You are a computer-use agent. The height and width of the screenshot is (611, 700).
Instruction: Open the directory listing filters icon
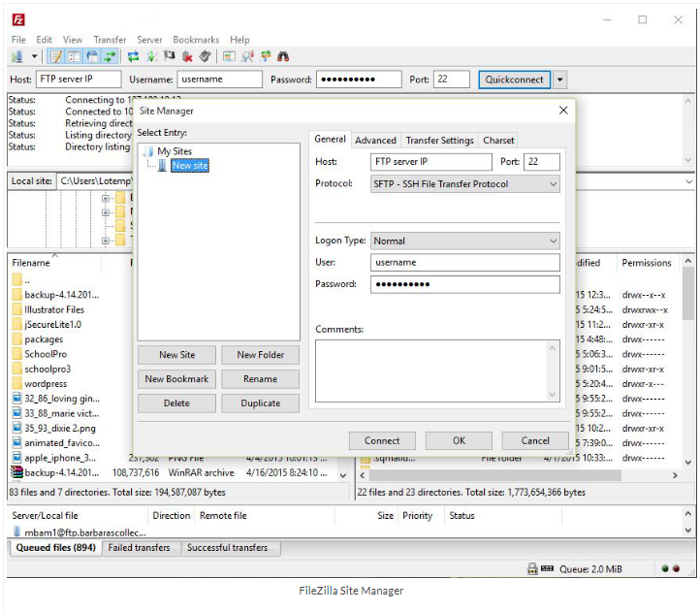[x=229, y=56]
